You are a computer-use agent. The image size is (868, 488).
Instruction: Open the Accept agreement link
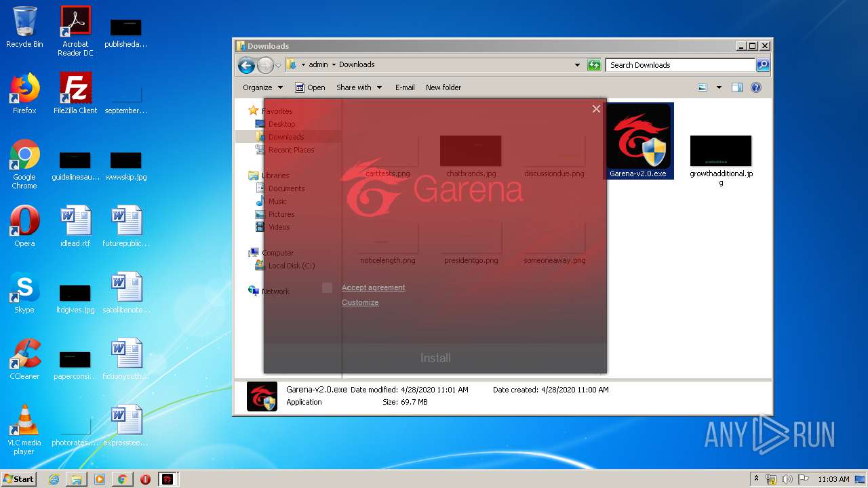(x=373, y=287)
